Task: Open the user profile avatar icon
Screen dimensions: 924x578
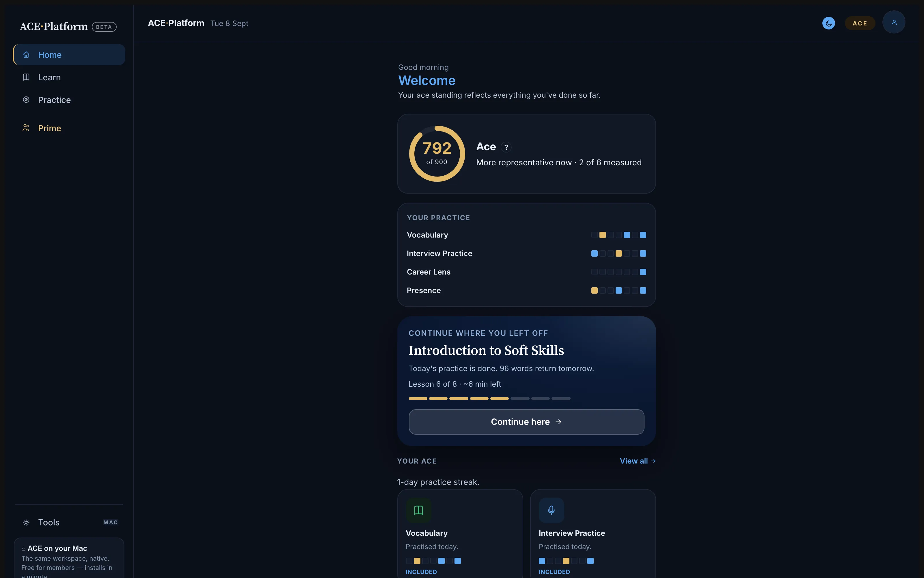Action: (893, 22)
